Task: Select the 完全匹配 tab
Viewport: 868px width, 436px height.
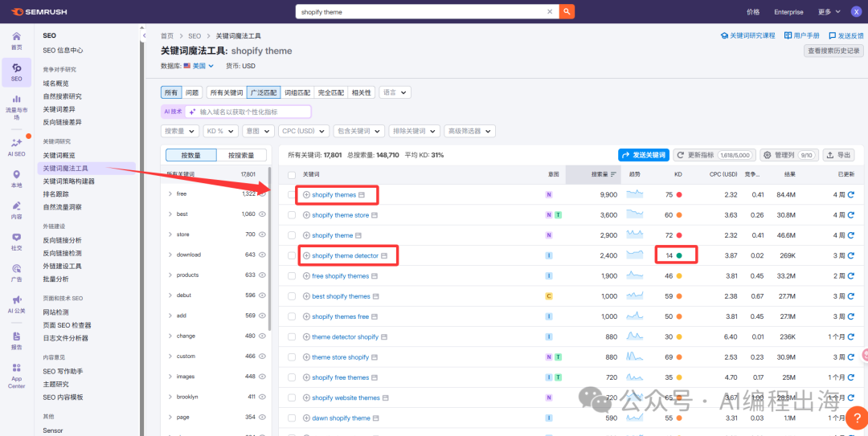Action: pos(331,92)
